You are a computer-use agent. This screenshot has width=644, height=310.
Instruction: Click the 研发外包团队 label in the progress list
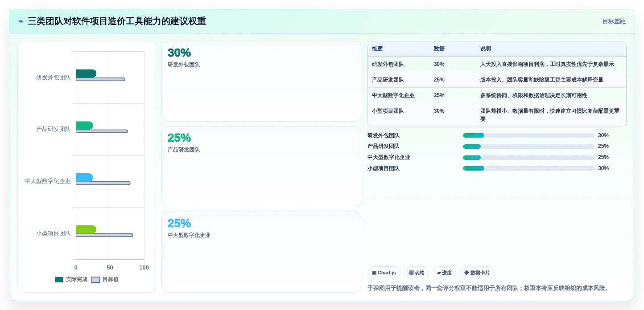[x=384, y=135]
